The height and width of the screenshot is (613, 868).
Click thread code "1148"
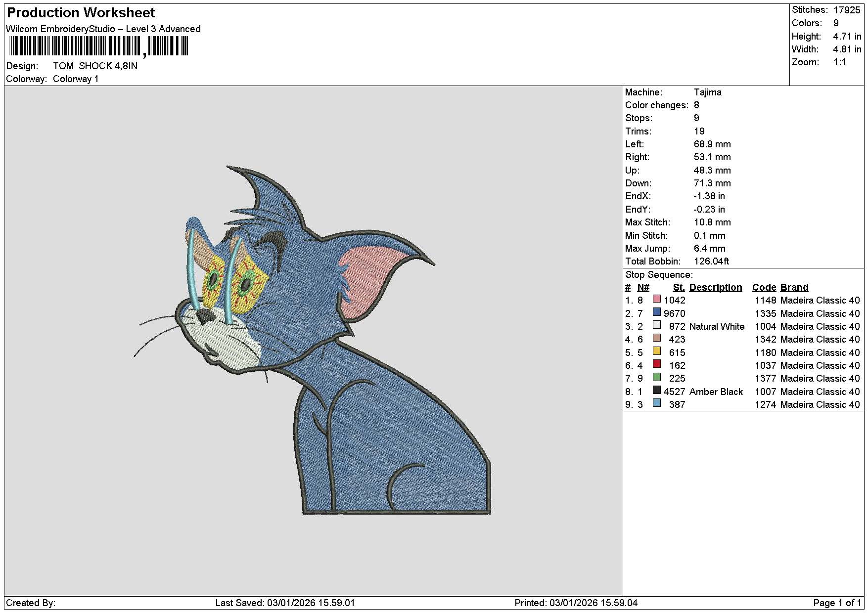click(x=766, y=301)
